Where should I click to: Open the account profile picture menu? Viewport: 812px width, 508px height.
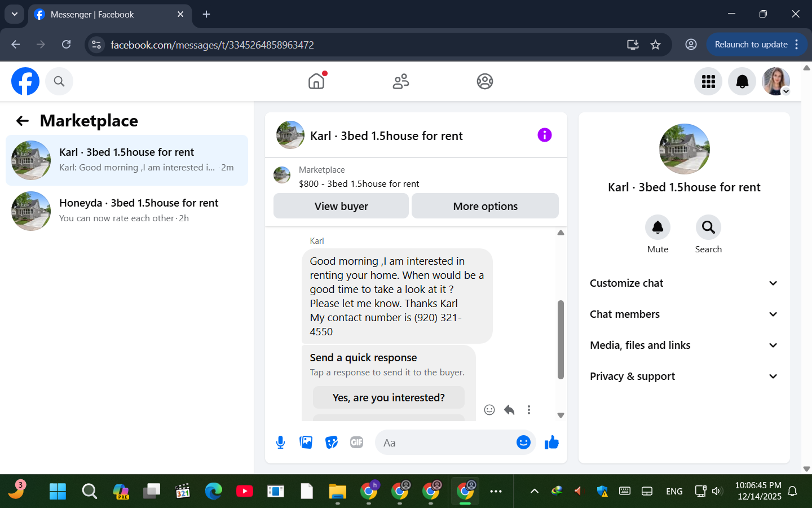click(x=776, y=81)
